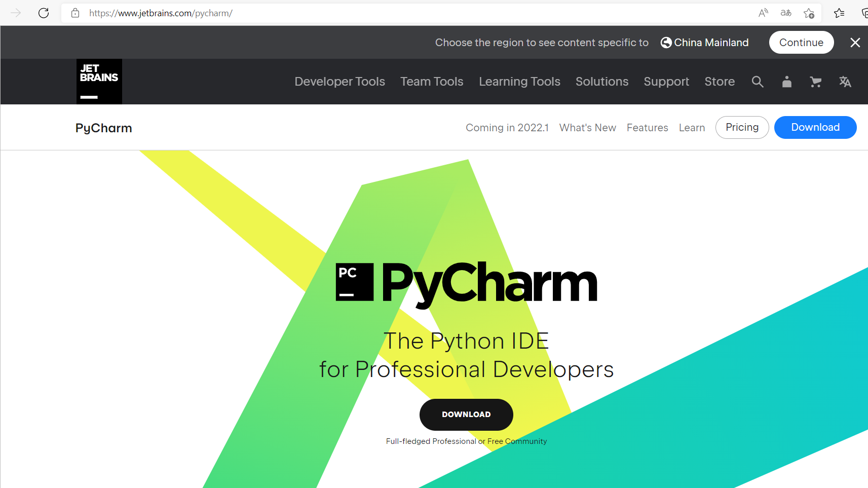The image size is (868, 488).
Task: Open the read-aloud icon in the address bar
Action: (763, 13)
